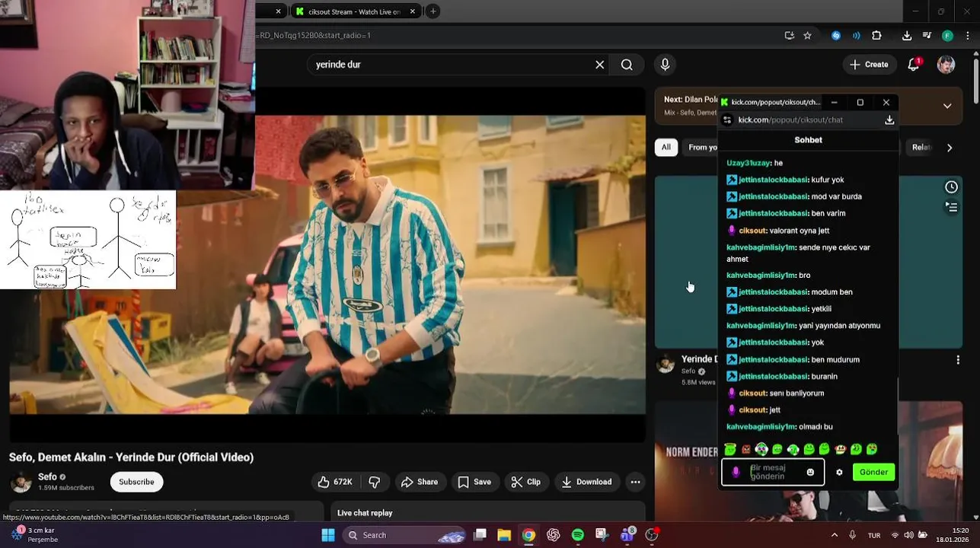The height and width of the screenshot is (548, 980).
Task: Click username Uzay31uzay in chat
Action: (x=749, y=163)
